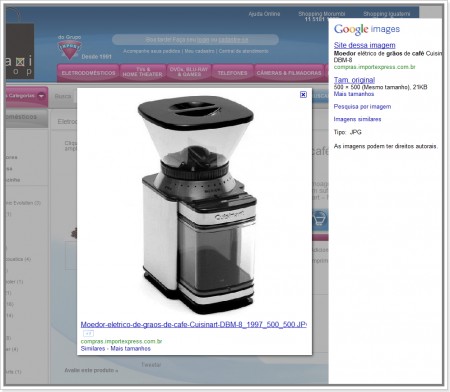
Task: Click the coffee grinder preview image
Action: pos(197,205)
